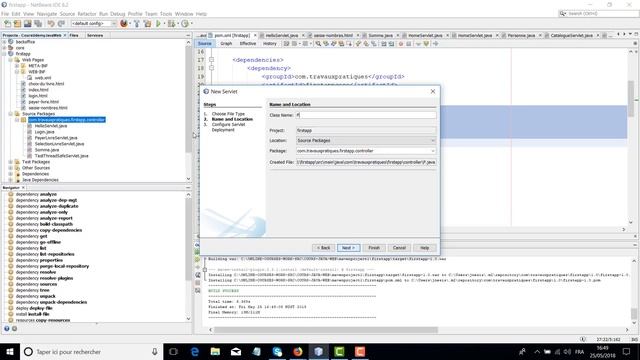
Task: Click the Undo toolbar icon
Action: (51, 24)
